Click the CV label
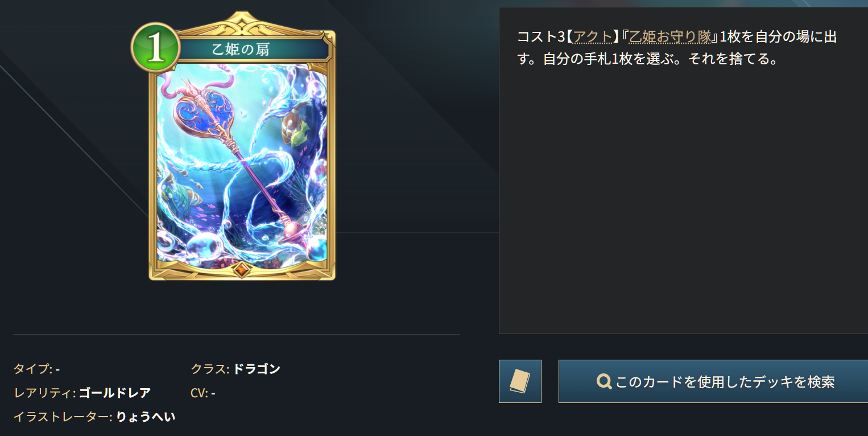This screenshot has width=868, height=436. click(199, 393)
